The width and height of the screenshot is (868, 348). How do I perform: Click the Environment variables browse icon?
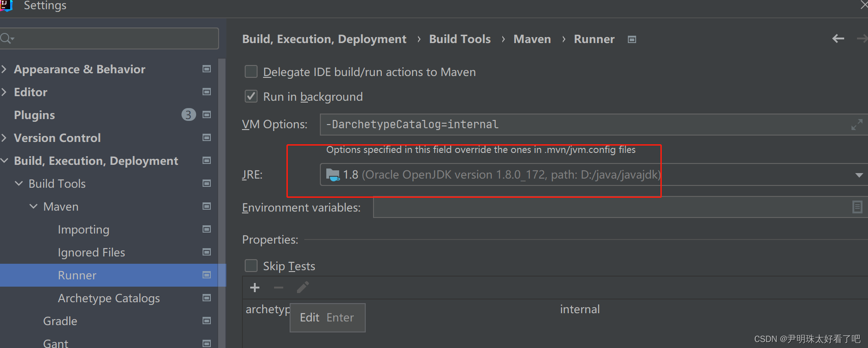tap(857, 207)
